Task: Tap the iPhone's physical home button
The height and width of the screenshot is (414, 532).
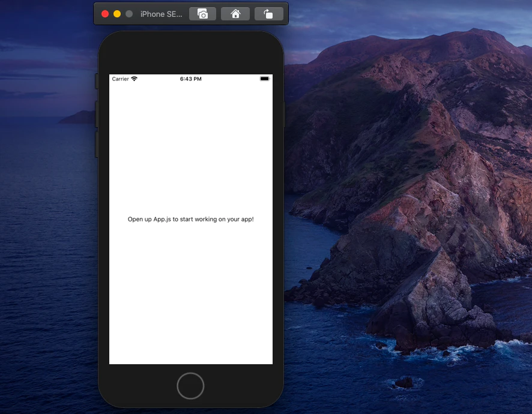Action: point(190,386)
